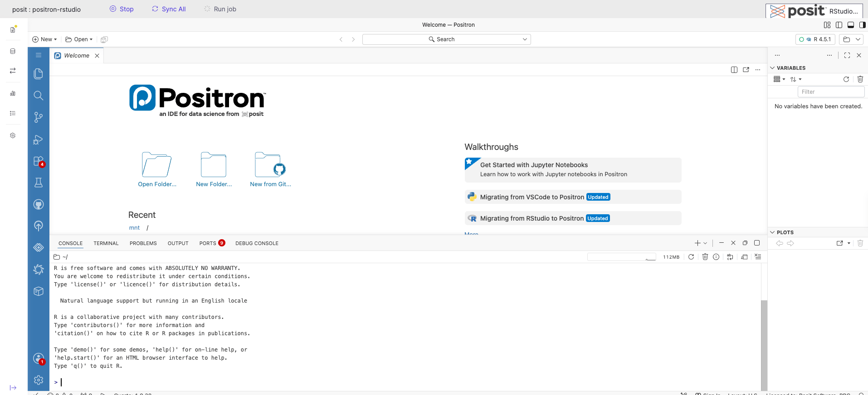Screen dimensions: 868x395
Task: Open the Search view in the activity bar
Action: [x=39, y=96]
